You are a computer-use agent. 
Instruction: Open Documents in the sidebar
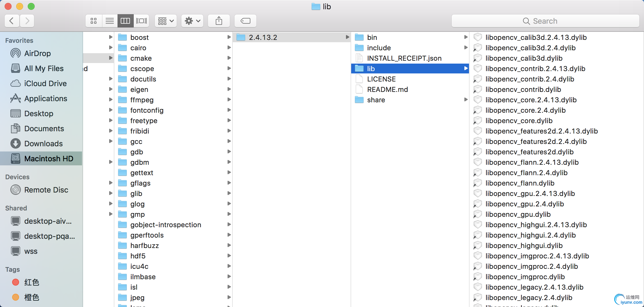pyautogui.click(x=41, y=129)
